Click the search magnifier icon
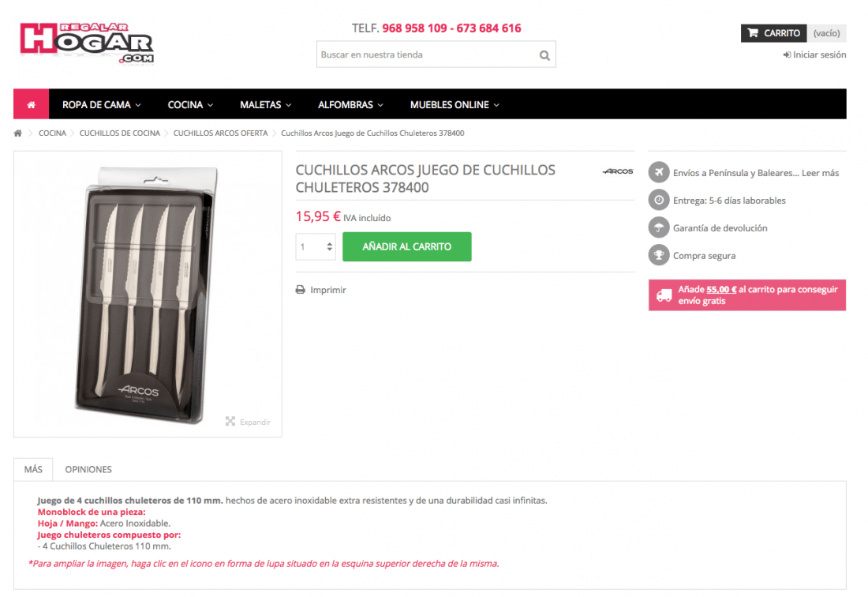868x597 pixels. (544, 55)
